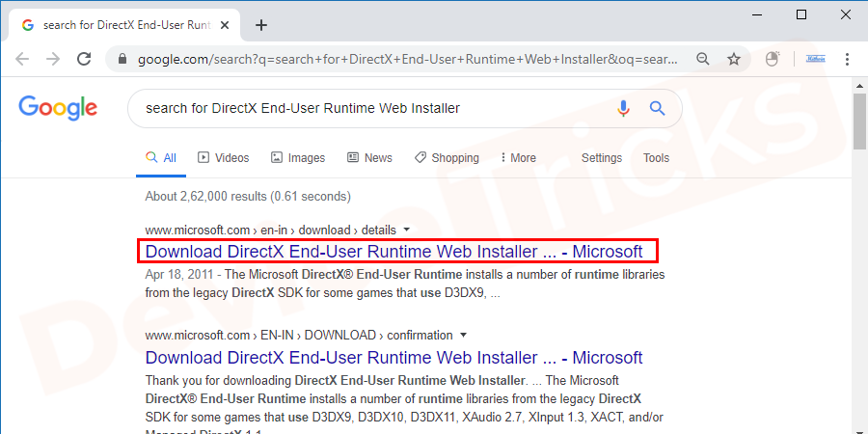868x434 pixels.
Task: Open a new tab with the plus button
Action: pos(261,25)
